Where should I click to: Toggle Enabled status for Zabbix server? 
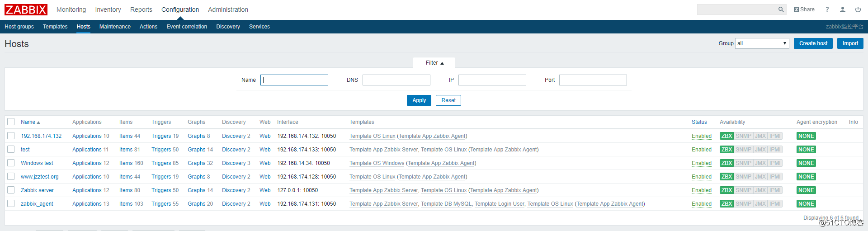tap(702, 190)
